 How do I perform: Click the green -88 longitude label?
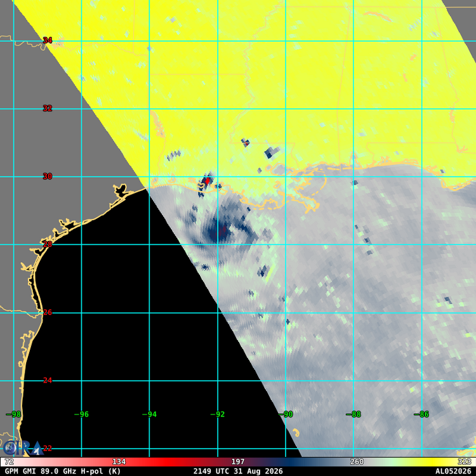[354, 414]
